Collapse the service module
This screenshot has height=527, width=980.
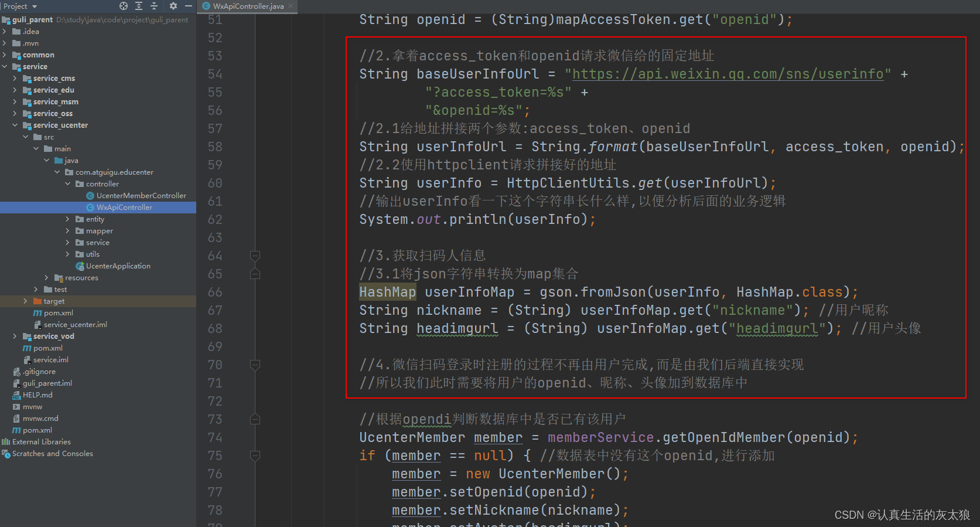pyautogui.click(x=5, y=67)
